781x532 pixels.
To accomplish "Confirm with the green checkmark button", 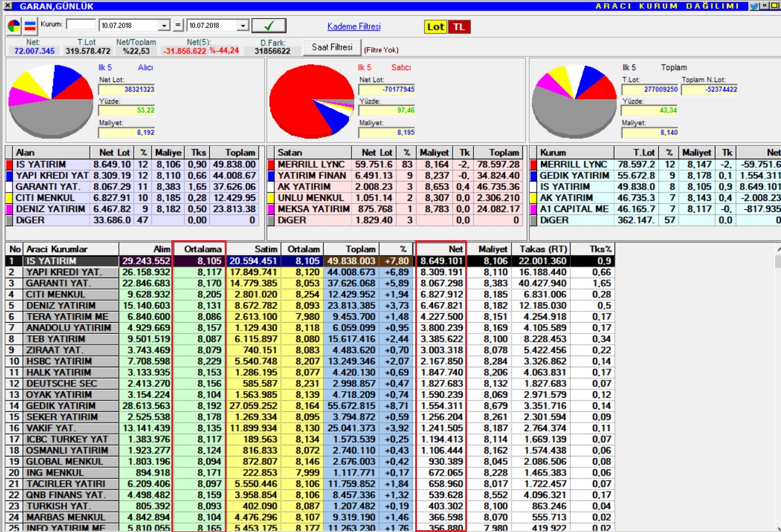I will (x=269, y=26).
